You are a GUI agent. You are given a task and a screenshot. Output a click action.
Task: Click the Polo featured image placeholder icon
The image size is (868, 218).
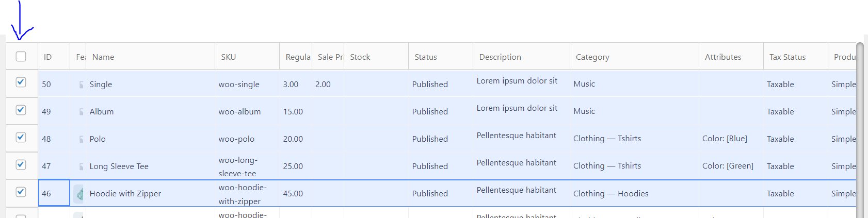(x=81, y=139)
